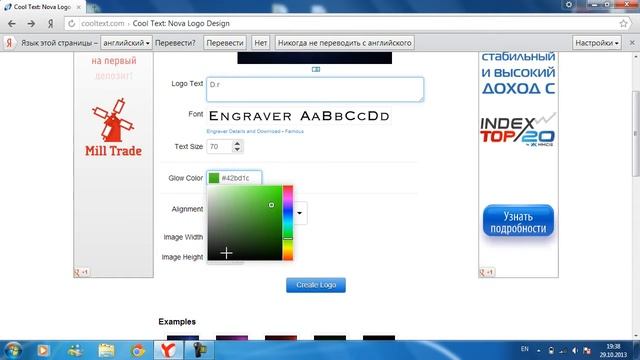Reload the cooltext.com page
The image size is (640, 360).
coord(71,24)
